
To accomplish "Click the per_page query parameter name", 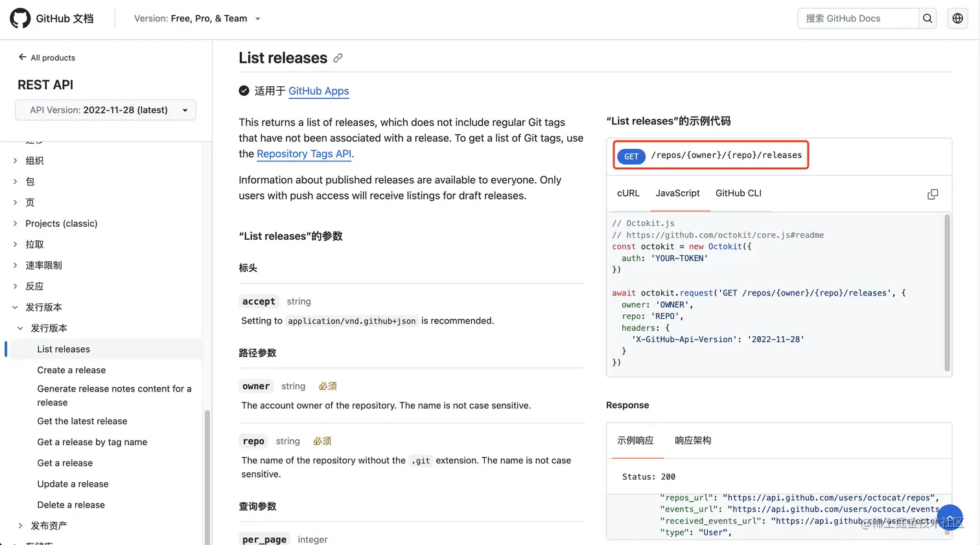I will click(x=264, y=540).
